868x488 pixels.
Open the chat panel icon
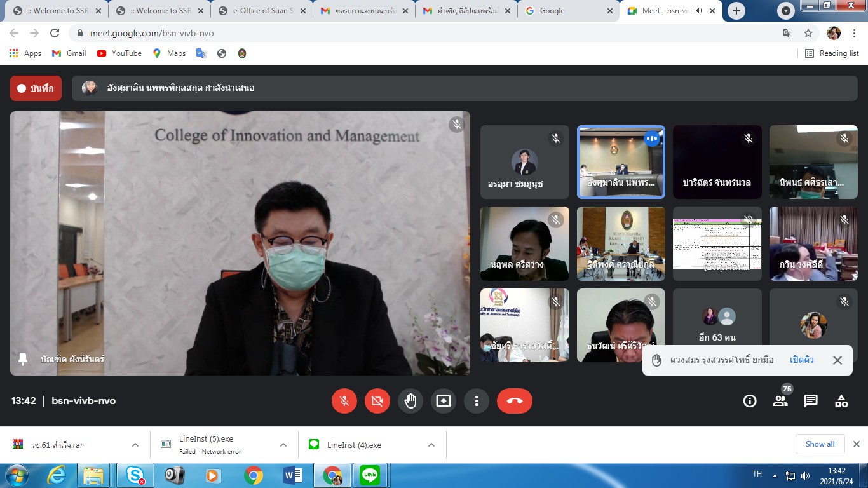[811, 401]
